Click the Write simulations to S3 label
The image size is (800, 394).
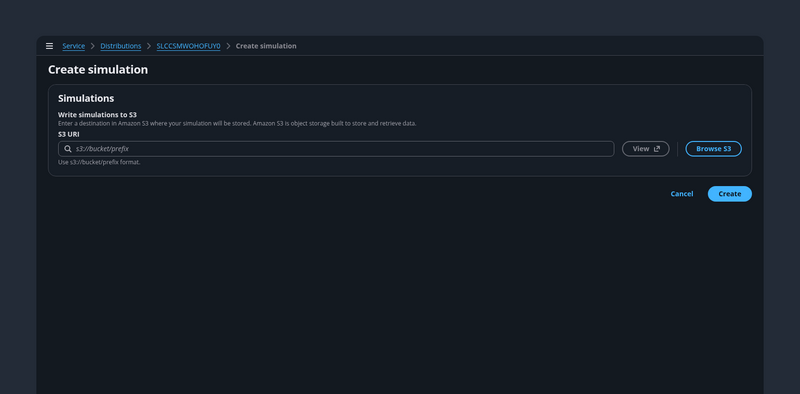coord(97,115)
